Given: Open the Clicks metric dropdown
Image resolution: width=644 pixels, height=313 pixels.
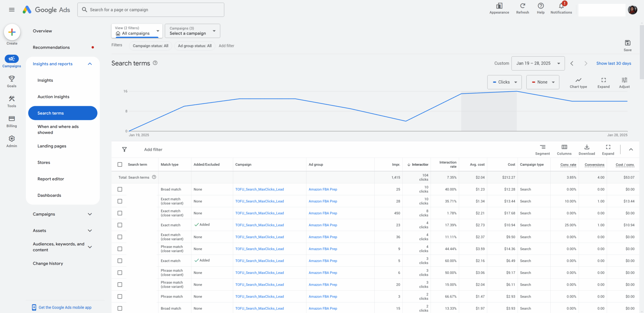Looking at the screenshot, I should (x=504, y=82).
